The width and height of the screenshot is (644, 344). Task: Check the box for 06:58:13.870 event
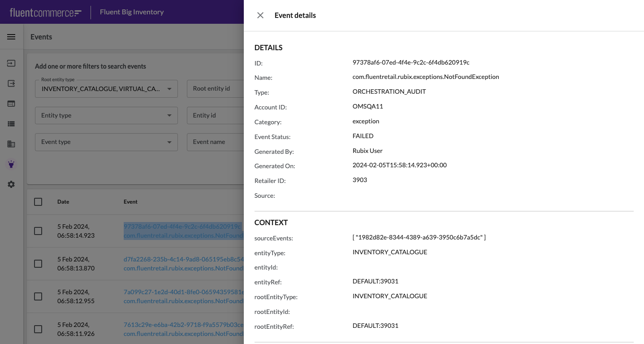pos(38,264)
